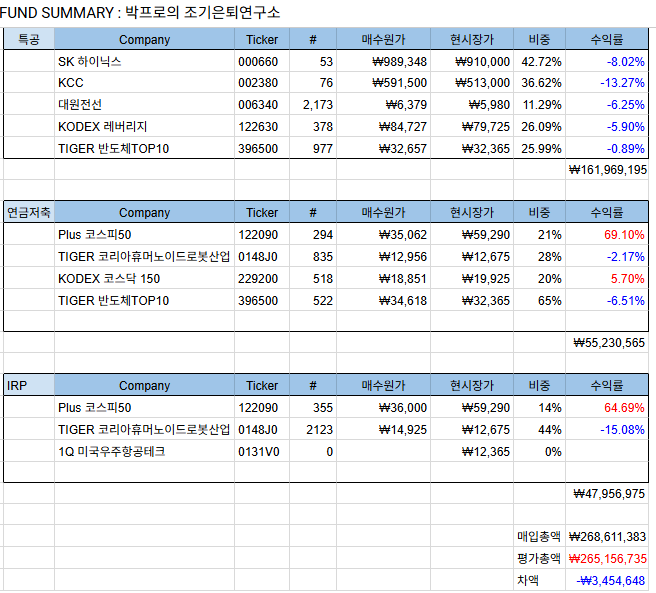Click ticker cell 122630
This screenshot has width=656, height=593.
pyautogui.click(x=262, y=126)
